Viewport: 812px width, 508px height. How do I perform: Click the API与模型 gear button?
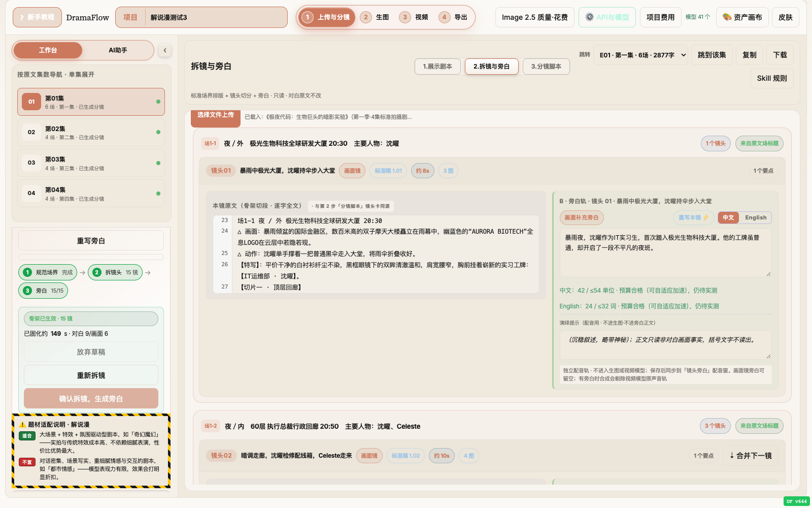[607, 17]
